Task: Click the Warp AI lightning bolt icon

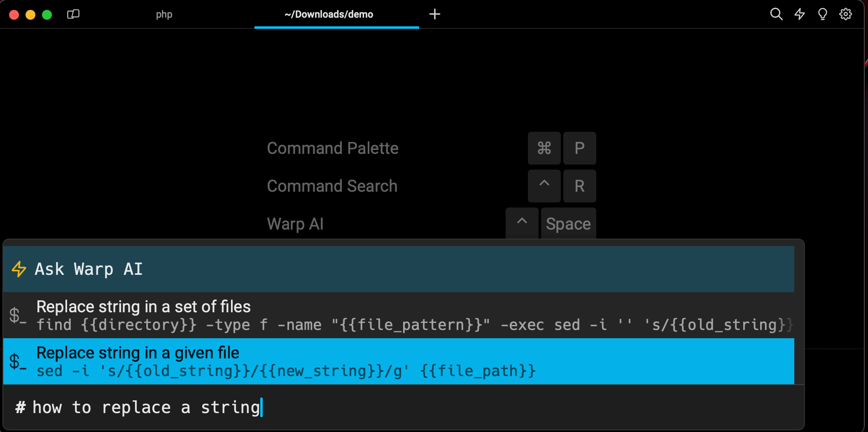Action: [799, 14]
